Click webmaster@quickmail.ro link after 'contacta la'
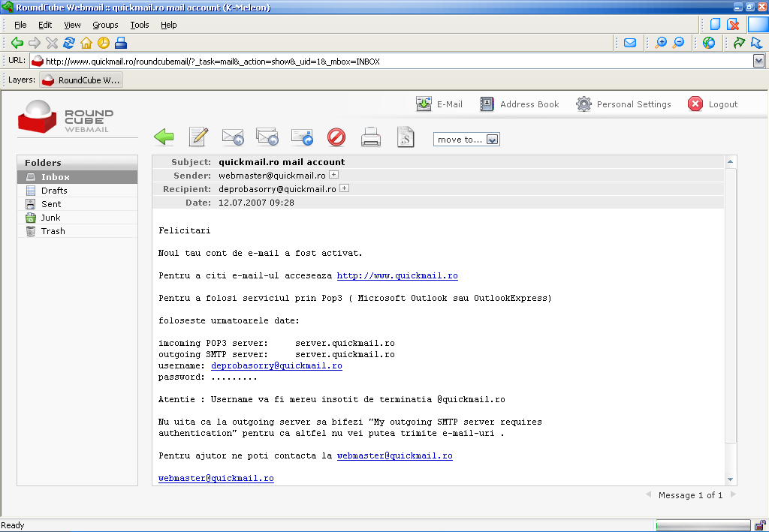 (x=395, y=456)
